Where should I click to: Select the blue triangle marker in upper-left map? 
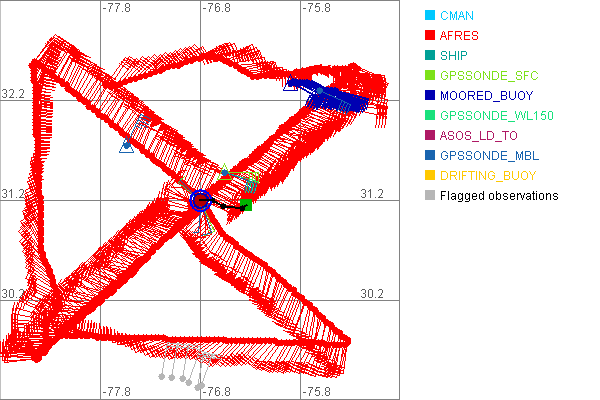click(x=127, y=146)
